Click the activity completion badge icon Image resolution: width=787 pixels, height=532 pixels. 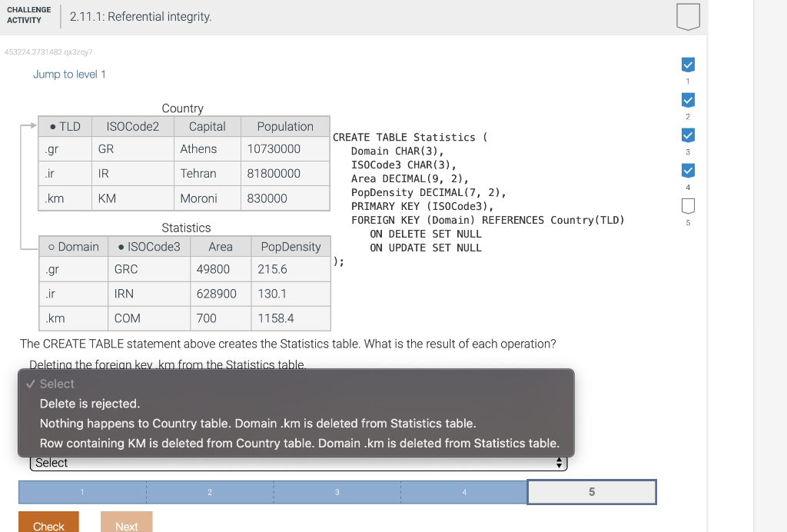[x=688, y=17]
